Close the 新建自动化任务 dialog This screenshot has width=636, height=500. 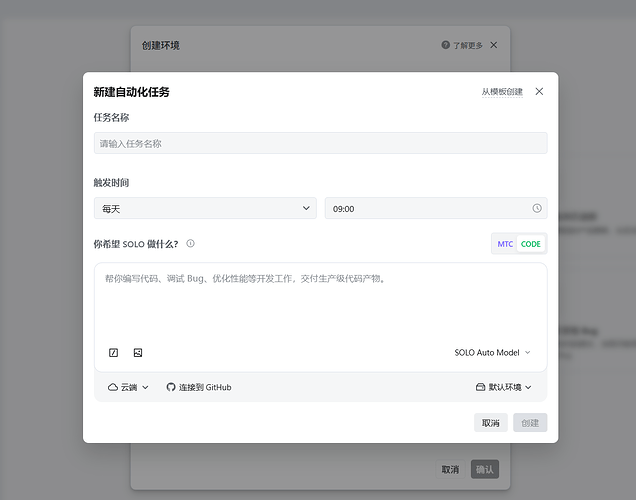click(539, 92)
